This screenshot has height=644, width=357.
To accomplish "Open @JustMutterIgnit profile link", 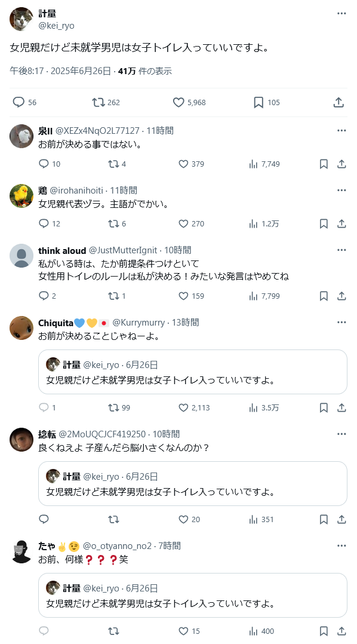I will pyautogui.click(x=123, y=250).
